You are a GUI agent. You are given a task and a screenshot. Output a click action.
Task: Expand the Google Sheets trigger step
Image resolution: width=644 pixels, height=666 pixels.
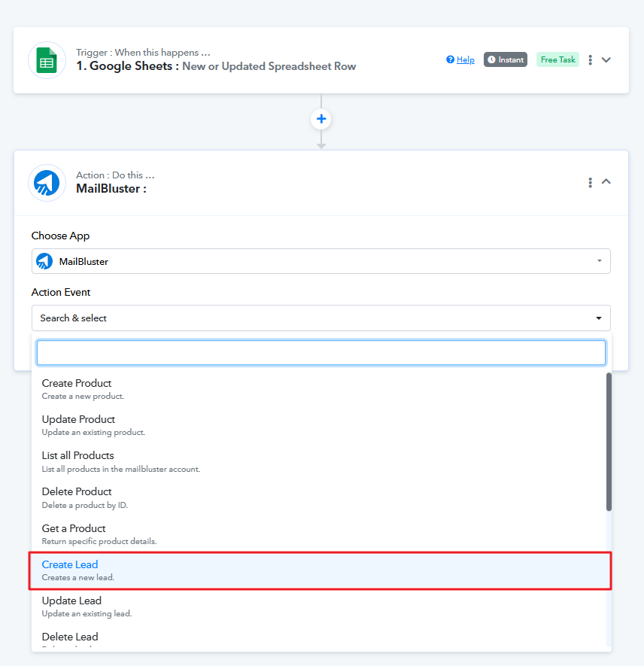point(606,60)
